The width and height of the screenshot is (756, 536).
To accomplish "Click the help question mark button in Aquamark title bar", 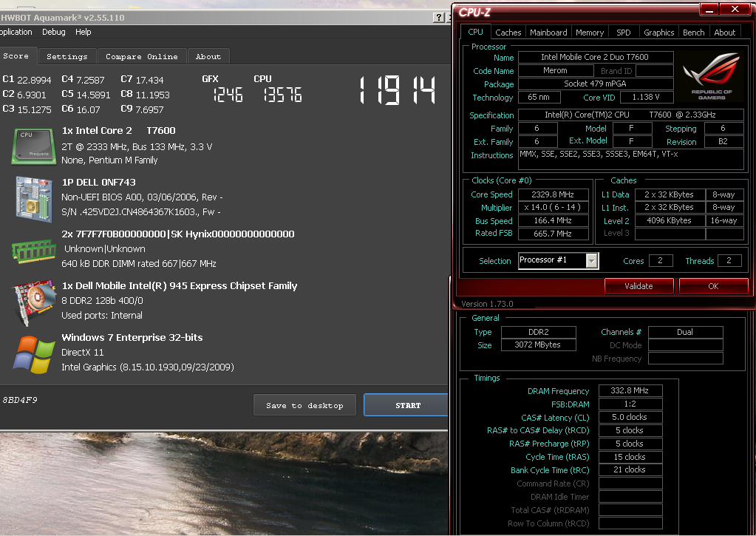I will [438, 17].
